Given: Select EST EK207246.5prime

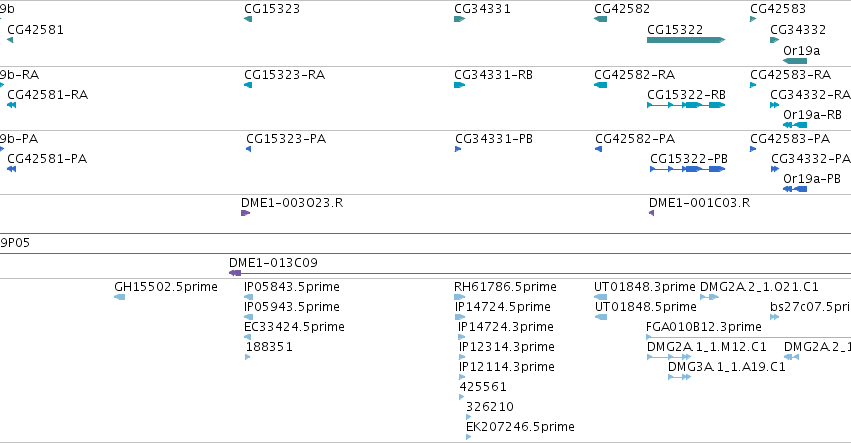Looking at the screenshot, I should (520, 427).
